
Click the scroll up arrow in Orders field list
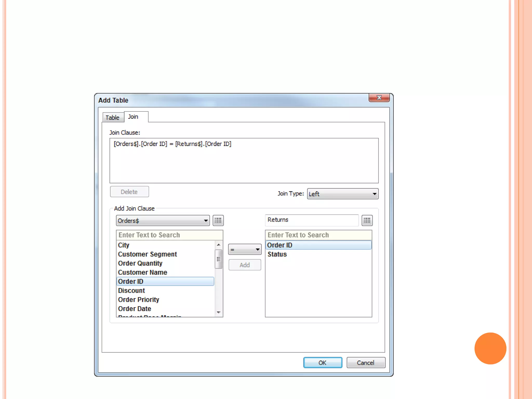pos(218,245)
